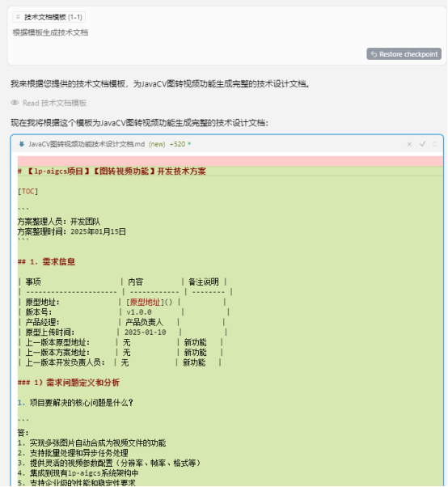Click the 内容 table header cell

coord(136,282)
